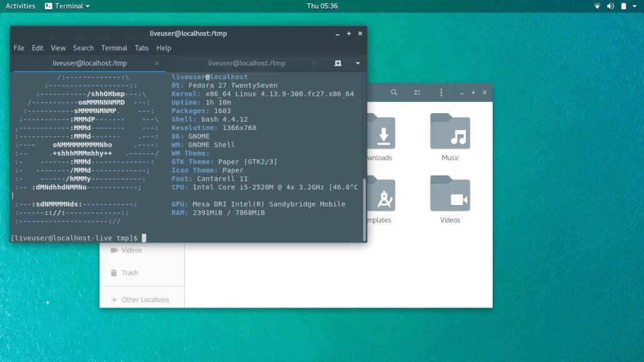Close the second terminal tab
Image resolution: width=644 pixels, height=362 pixels.
[314, 63]
